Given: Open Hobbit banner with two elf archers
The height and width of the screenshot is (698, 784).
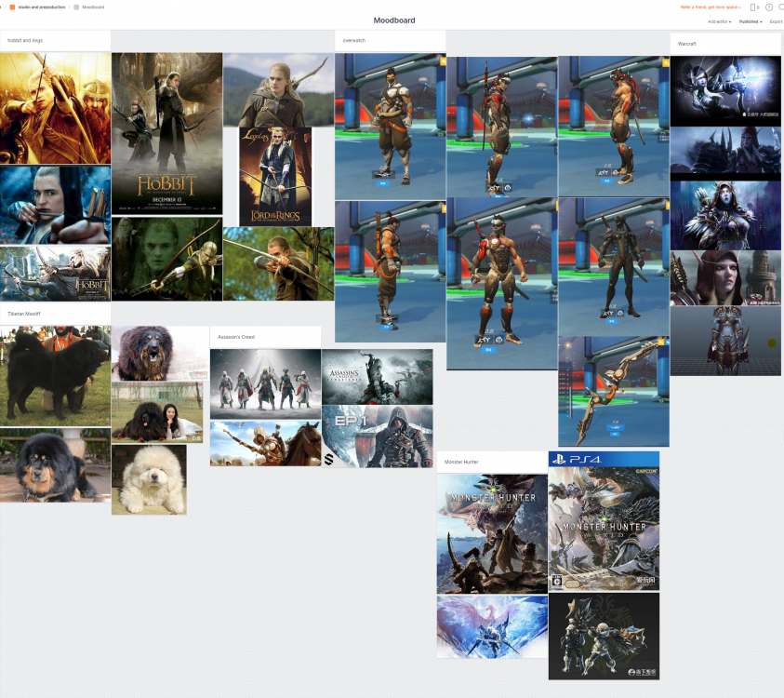Looking at the screenshot, I should pos(56,274).
